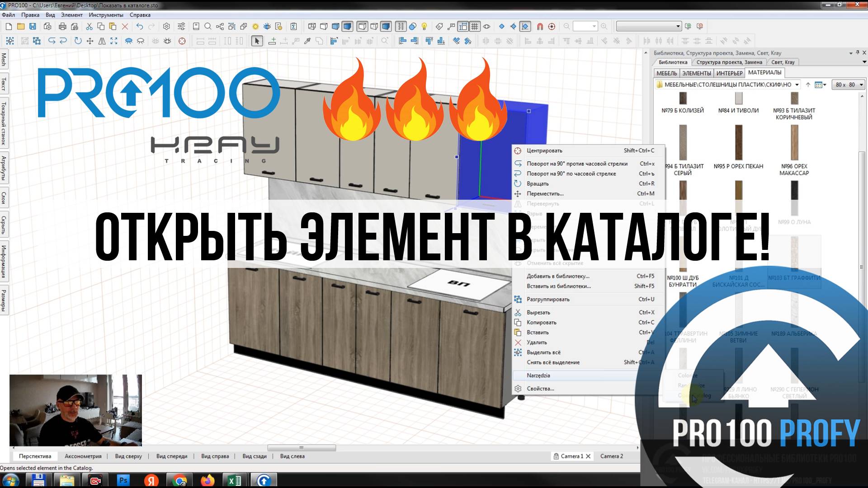Viewport: 868px width, 488px height.
Task: Toggle the grid display button
Action: click(x=475, y=27)
